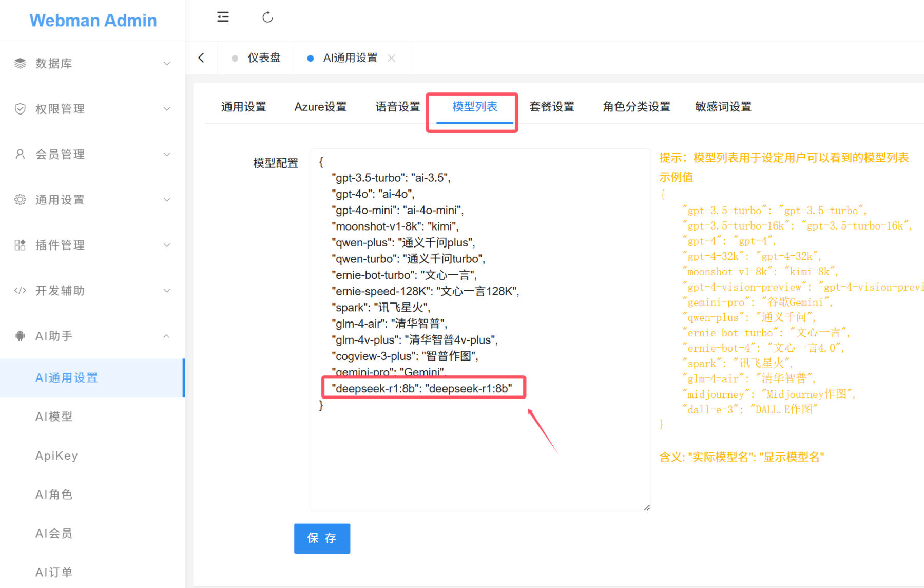This screenshot has height=588, width=924.
Task: Select the 模型列表 tab
Action: (x=475, y=107)
